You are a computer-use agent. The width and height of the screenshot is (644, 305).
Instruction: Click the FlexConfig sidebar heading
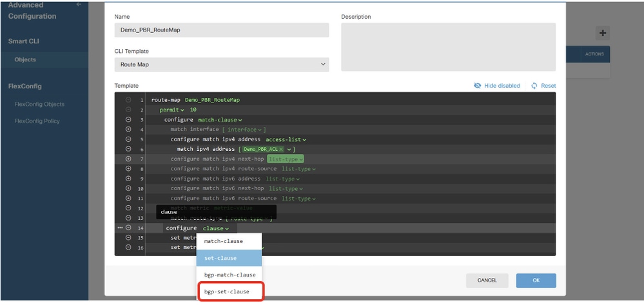tap(25, 86)
